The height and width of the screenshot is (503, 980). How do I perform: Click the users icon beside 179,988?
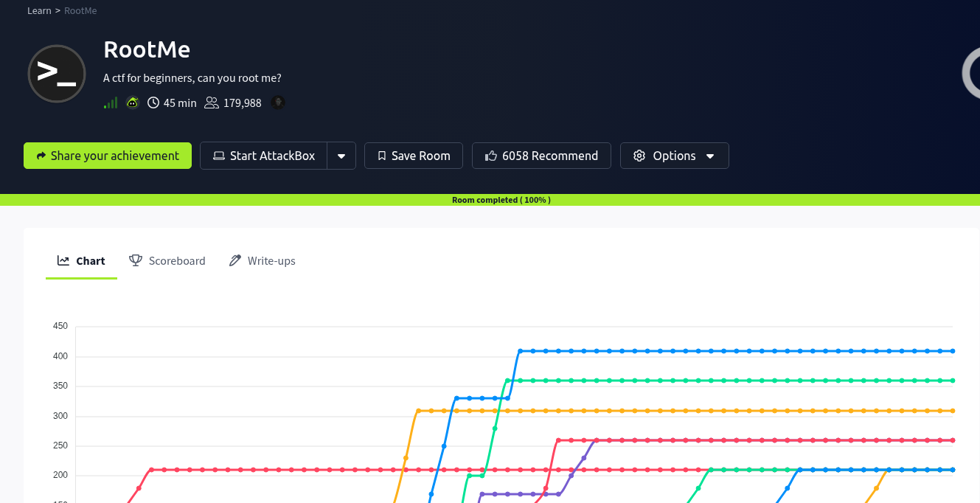click(212, 103)
